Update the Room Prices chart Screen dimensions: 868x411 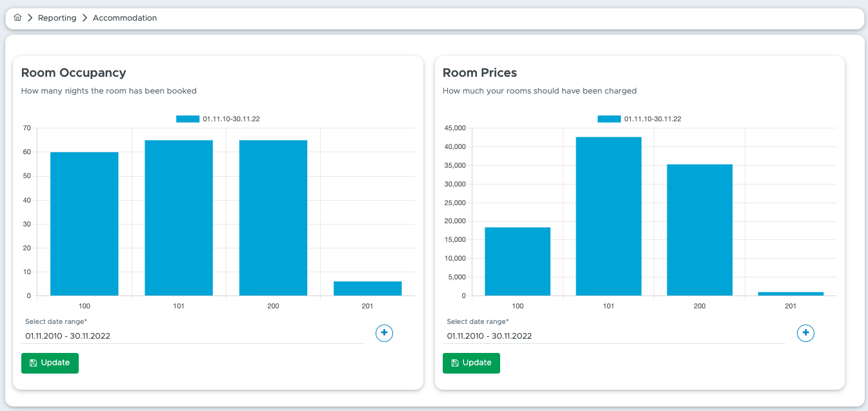coord(471,363)
